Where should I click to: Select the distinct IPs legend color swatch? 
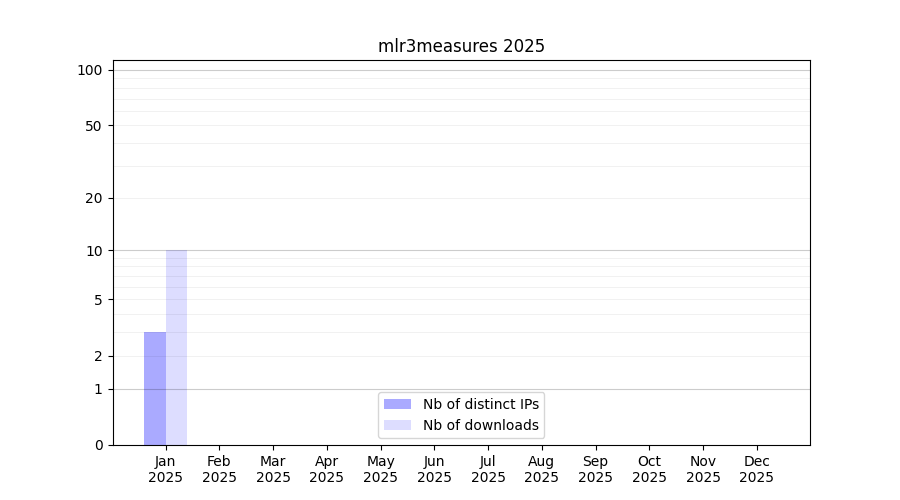tap(397, 404)
